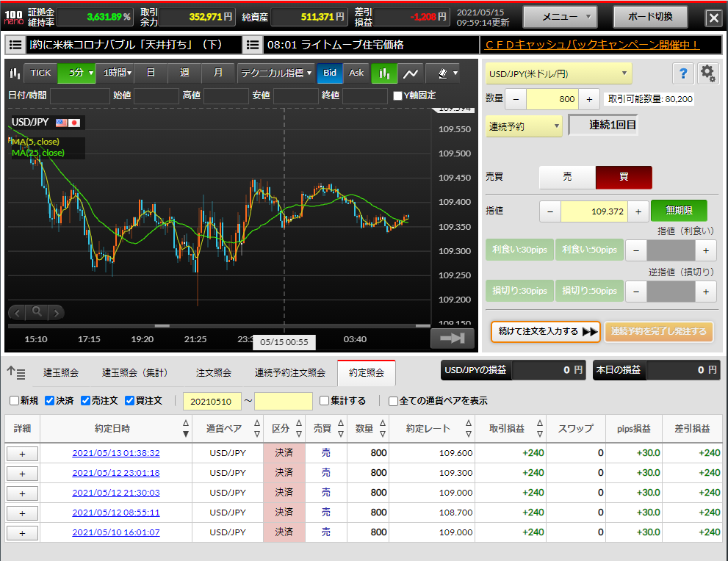The width and height of the screenshot is (728, 561).
Task: Decrease the 利食い limit value
Action: (x=636, y=250)
